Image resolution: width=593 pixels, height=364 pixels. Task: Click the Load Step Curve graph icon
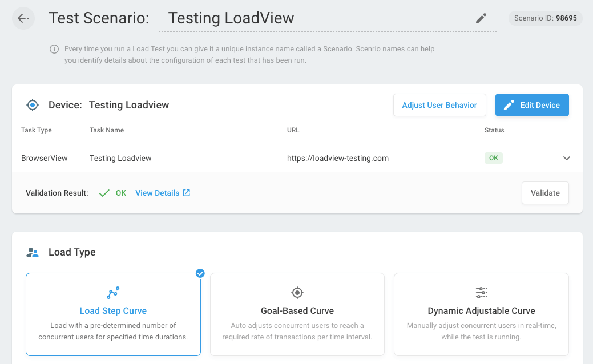pyautogui.click(x=113, y=293)
